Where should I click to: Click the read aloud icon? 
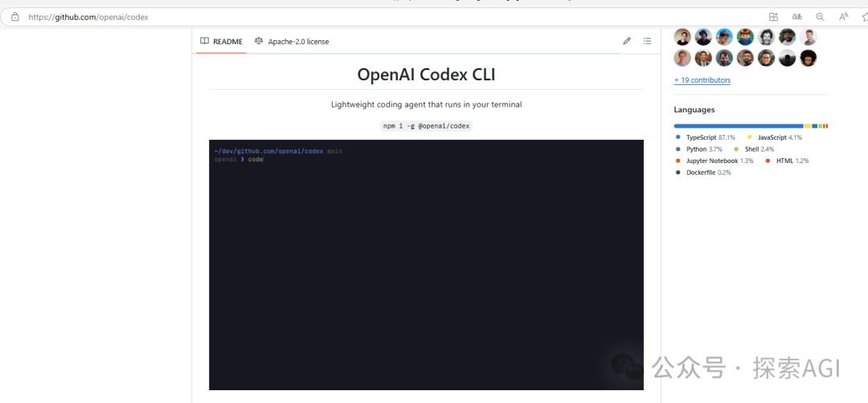844,17
